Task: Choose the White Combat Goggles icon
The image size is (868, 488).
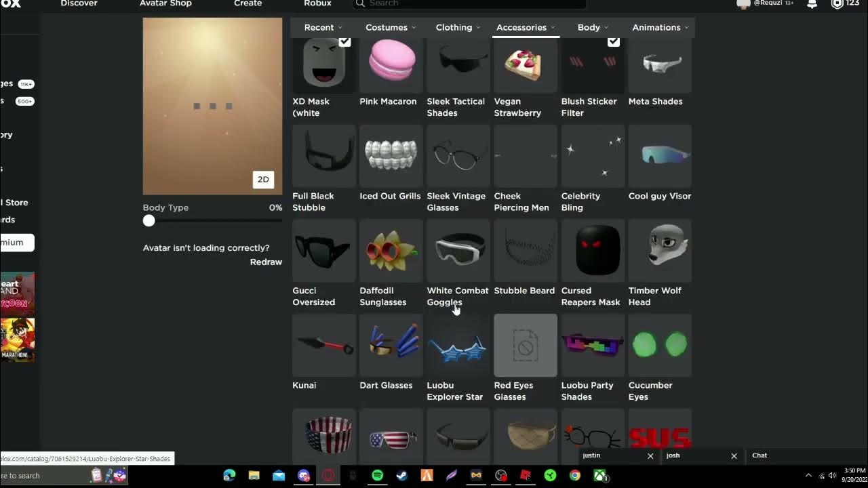Action: [x=458, y=250]
